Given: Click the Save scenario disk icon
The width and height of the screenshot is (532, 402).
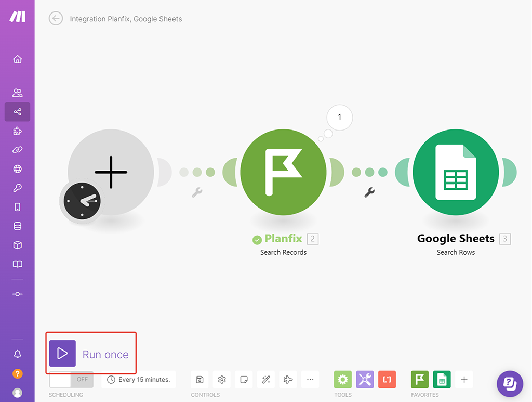Looking at the screenshot, I should tap(199, 379).
